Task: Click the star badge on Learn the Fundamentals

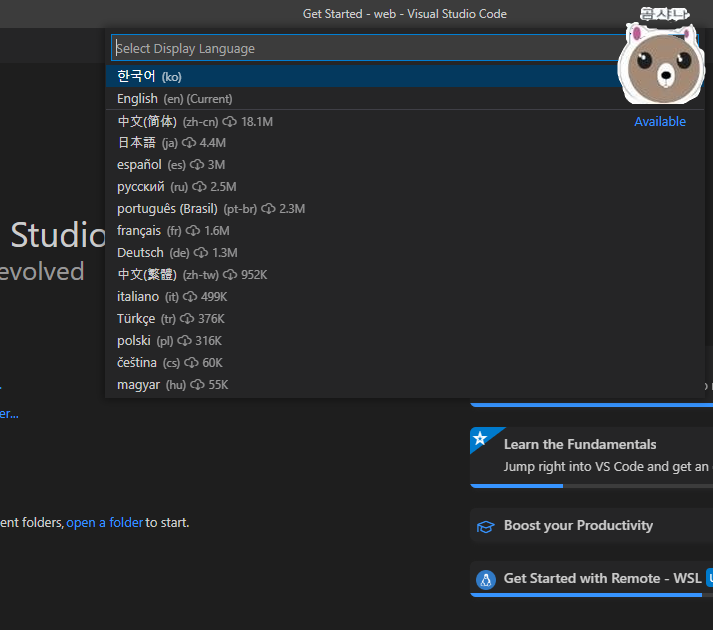Action: (x=480, y=438)
